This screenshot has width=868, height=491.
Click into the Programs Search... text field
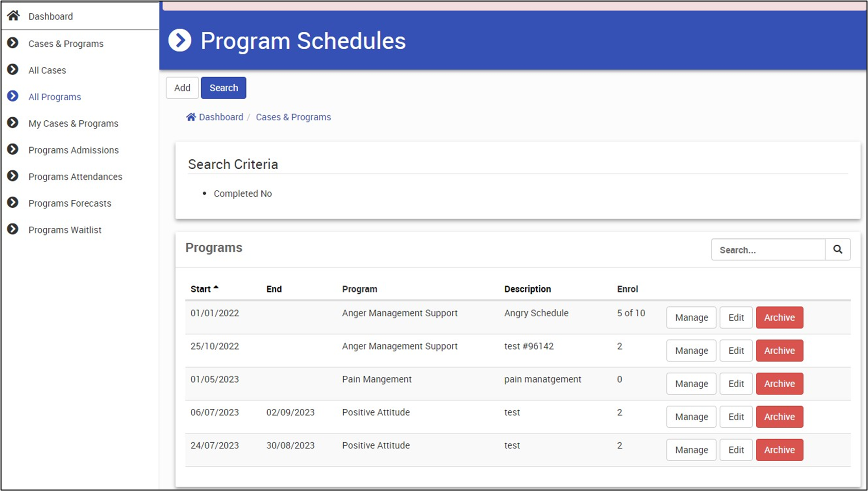pos(768,249)
